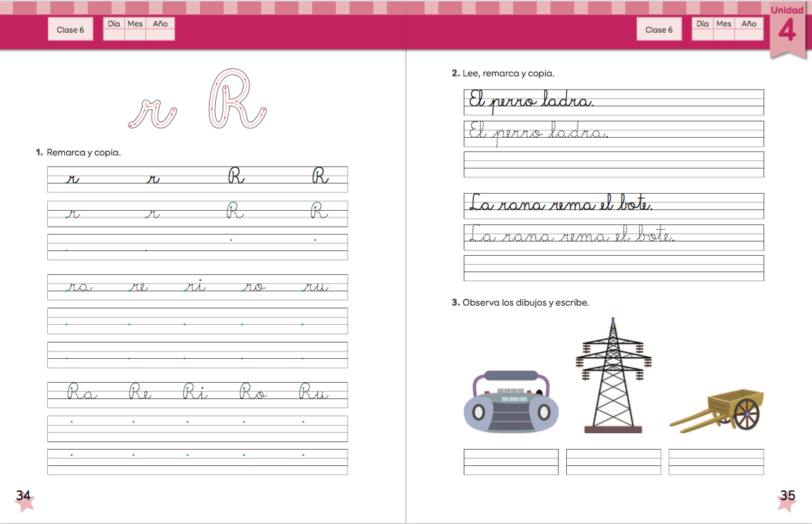Click the solid "El perro ladra." sentence
The image size is (812, 524).
[x=531, y=102]
